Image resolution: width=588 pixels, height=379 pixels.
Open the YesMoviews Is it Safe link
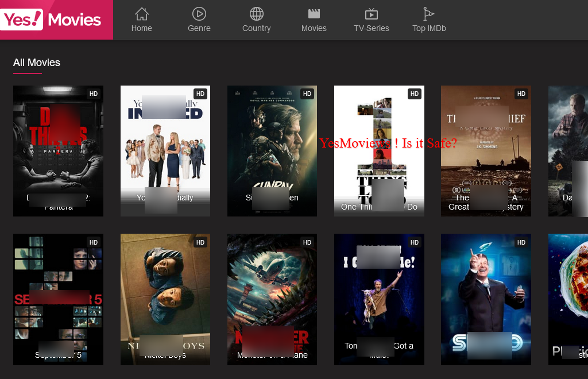click(x=389, y=143)
